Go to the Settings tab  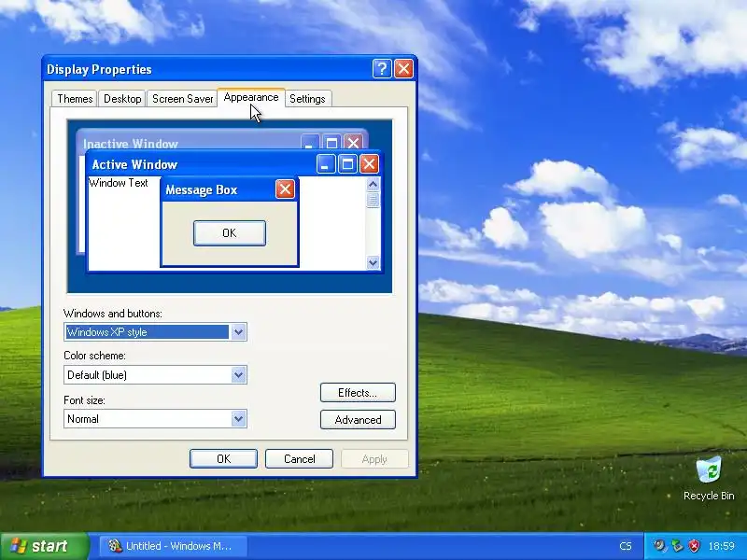point(308,99)
